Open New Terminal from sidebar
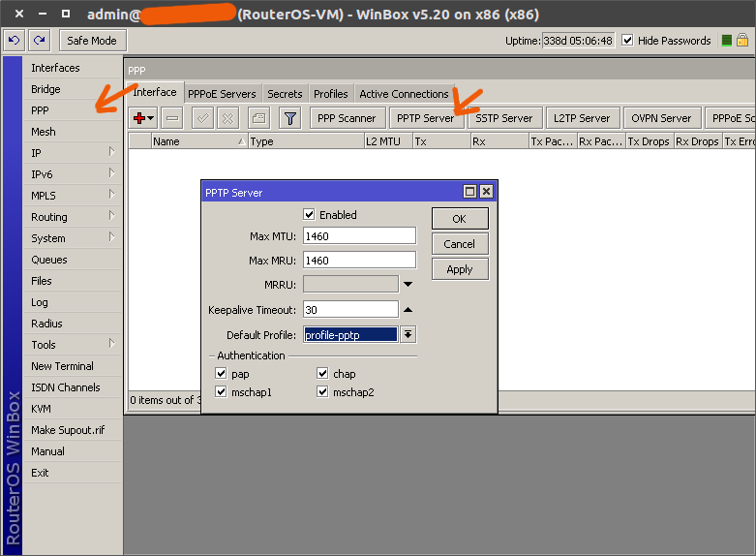Viewport: 756px width, 556px height. click(73, 366)
